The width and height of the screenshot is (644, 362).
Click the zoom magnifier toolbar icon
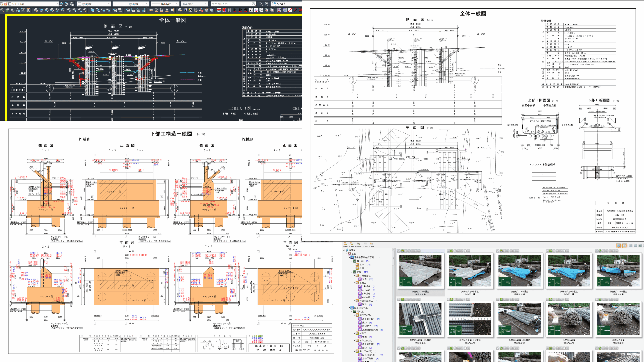[x=2, y=10]
